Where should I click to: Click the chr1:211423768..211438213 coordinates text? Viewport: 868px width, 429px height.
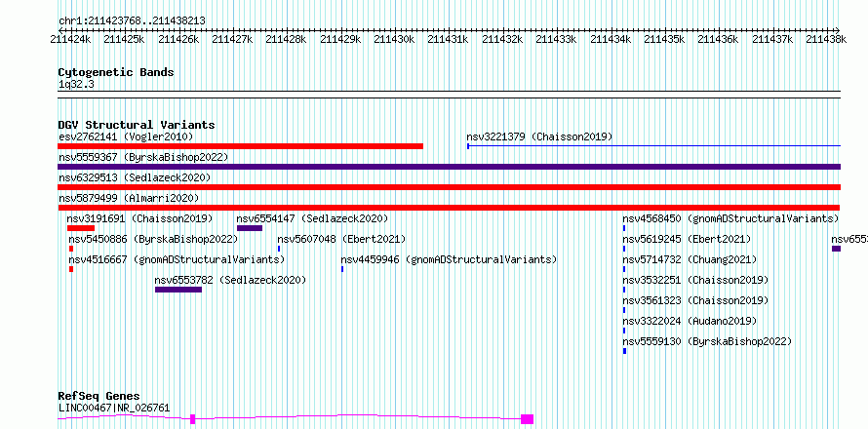[132, 21]
